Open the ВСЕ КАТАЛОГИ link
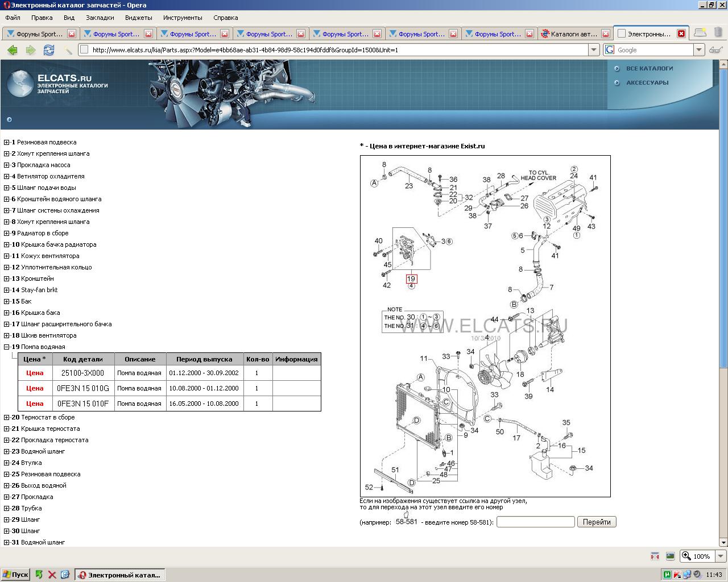The width and height of the screenshot is (728, 582). pos(649,68)
